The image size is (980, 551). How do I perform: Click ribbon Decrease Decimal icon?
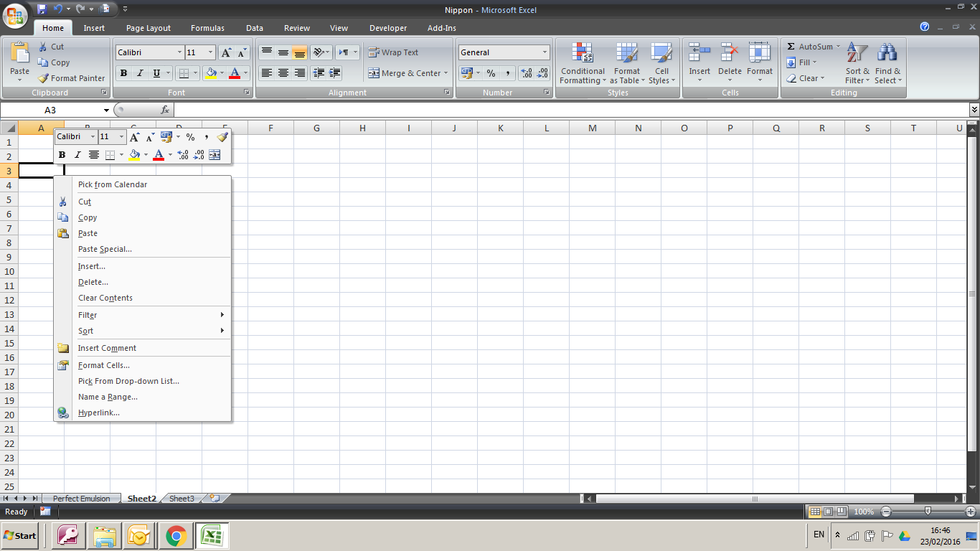[x=542, y=73]
